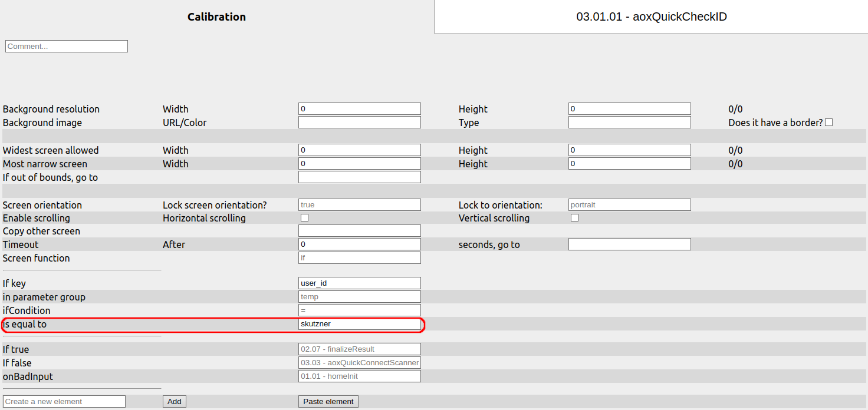Click the onBadInput target field
The height and width of the screenshot is (410, 868).
point(359,376)
